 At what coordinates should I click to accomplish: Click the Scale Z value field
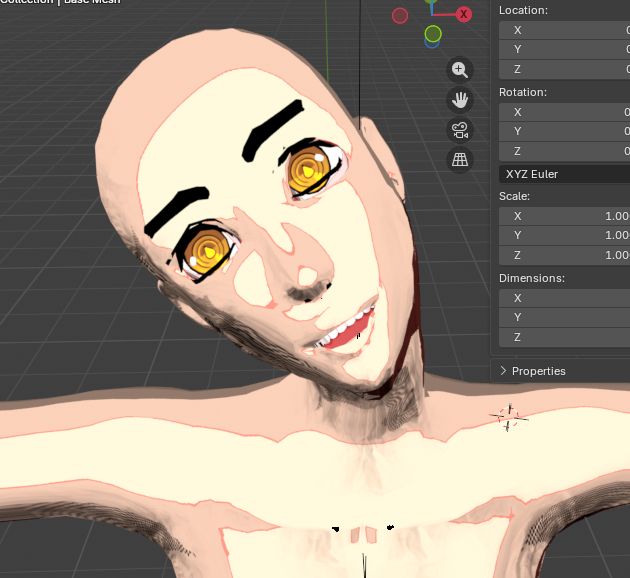click(565, 255)
